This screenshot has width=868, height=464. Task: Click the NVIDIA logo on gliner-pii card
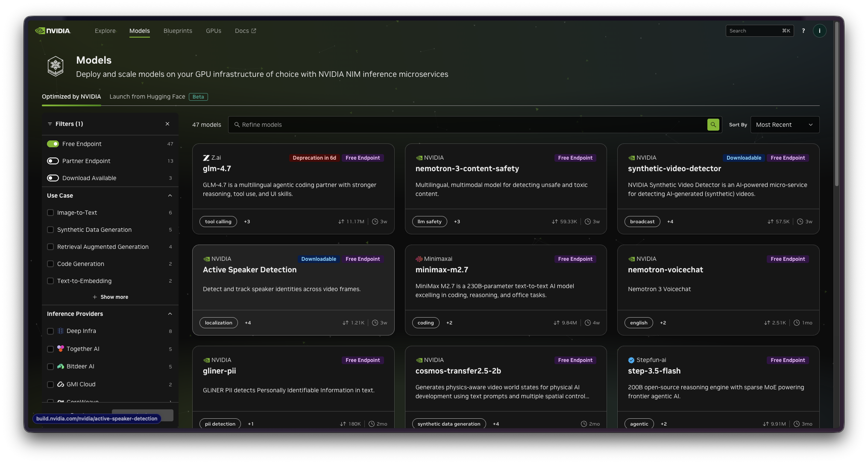[x=206, y=360]
